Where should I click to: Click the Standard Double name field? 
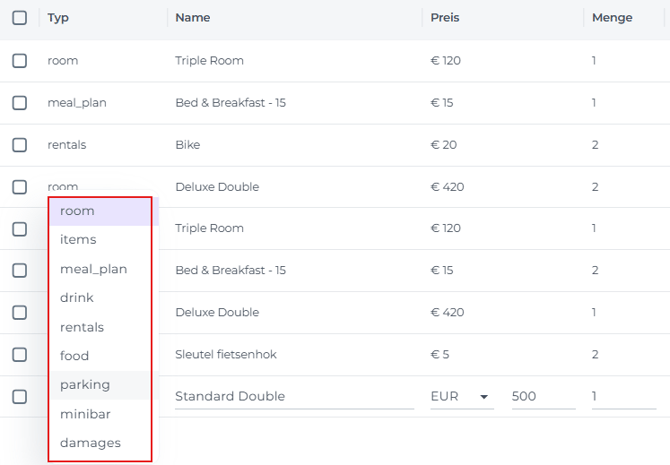coord(294,397)
